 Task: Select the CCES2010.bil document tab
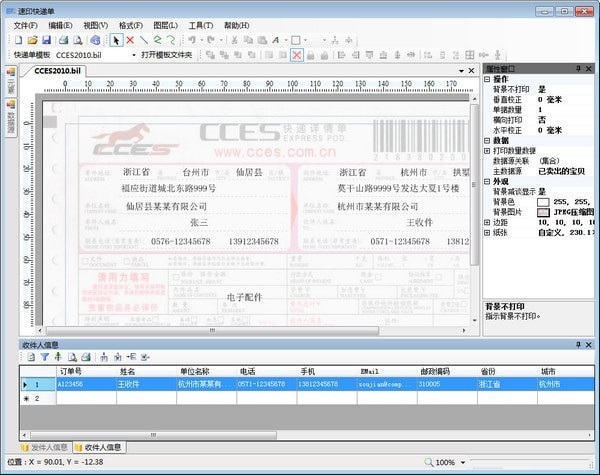click(57, 71)
